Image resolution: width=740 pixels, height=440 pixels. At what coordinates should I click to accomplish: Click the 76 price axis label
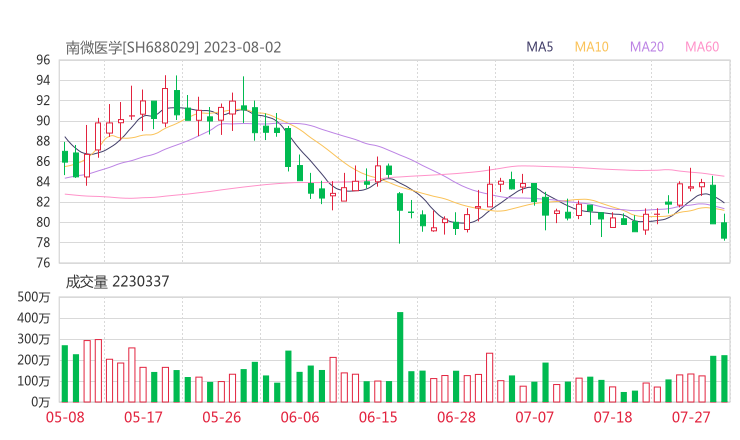[x=43, y=263]
